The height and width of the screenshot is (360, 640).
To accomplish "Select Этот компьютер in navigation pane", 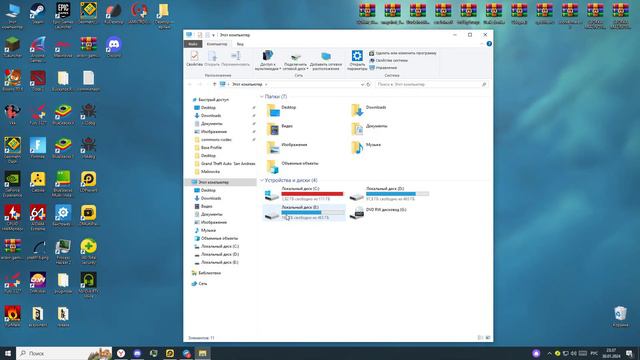I will 213,182.
